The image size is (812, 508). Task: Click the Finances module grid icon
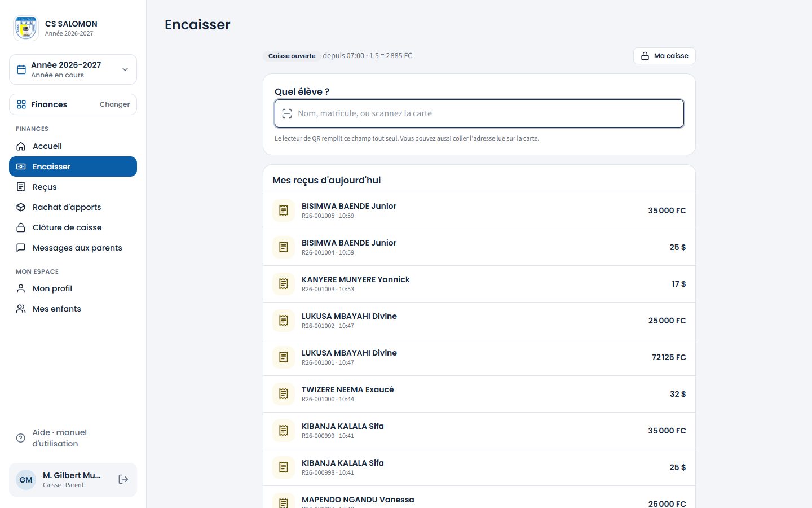pyautogui.click(x=21, y=104)
